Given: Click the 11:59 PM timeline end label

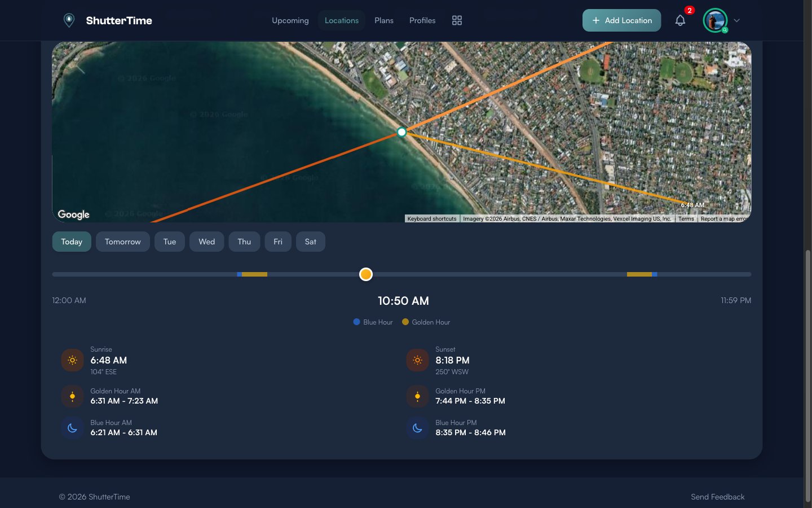Looking at the screenshot, I should point(736,300).
